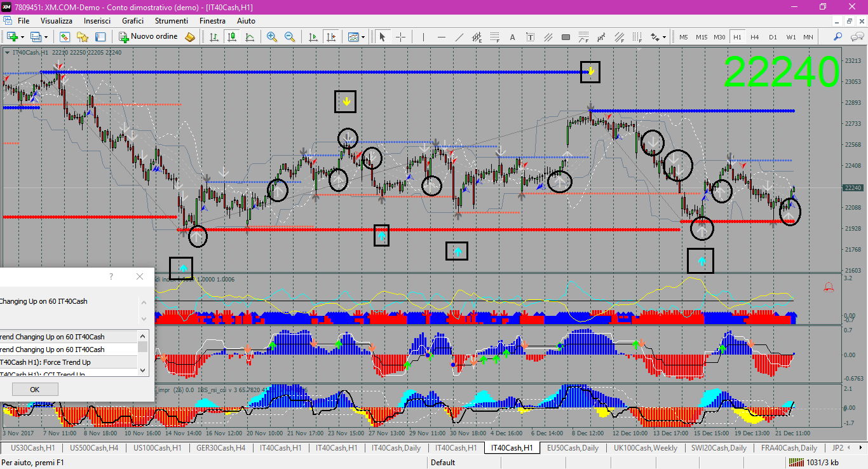The width and height of the screenshot is (868, 469).
Task: Toggle chart auto scroll
Action: point(313,37)
